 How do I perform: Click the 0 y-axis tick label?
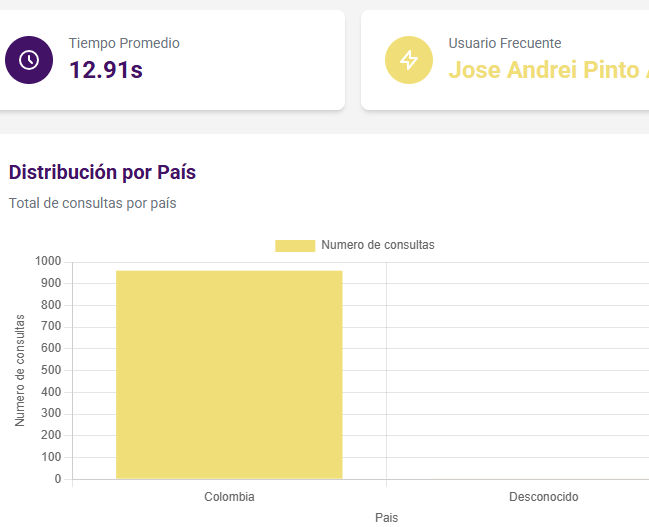click(x=57, y=479)
